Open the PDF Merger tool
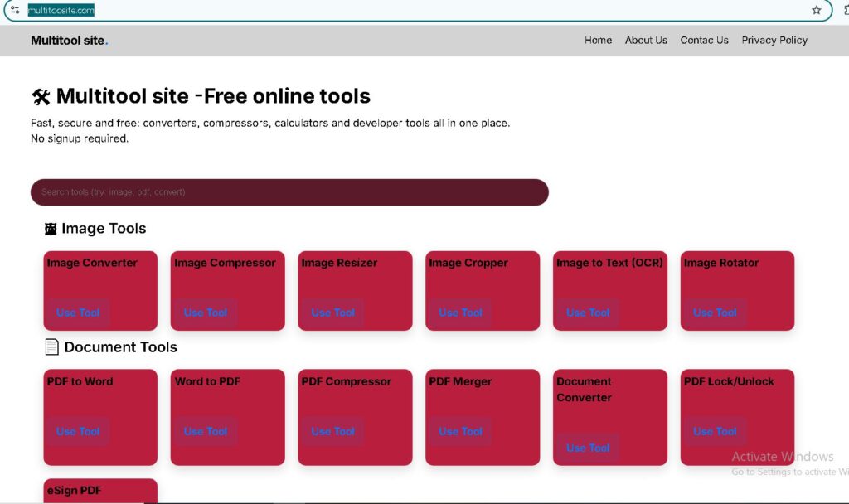 pos(460,431)
